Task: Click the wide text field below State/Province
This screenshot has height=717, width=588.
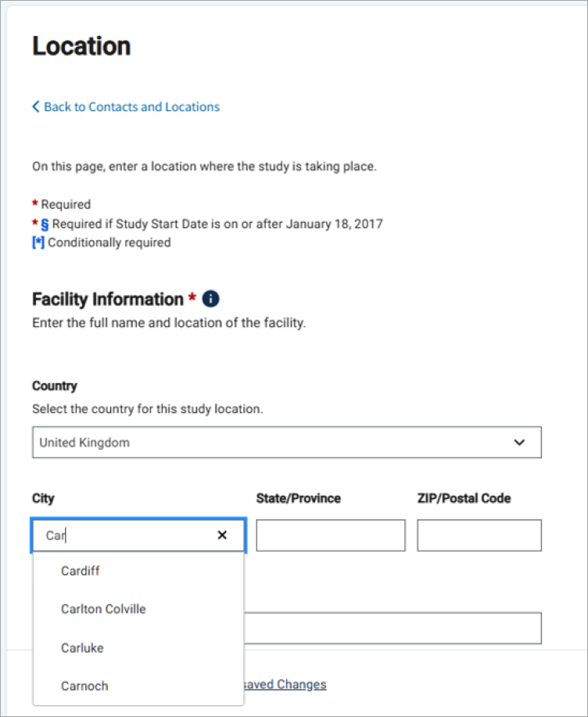Action: [393, 628]
